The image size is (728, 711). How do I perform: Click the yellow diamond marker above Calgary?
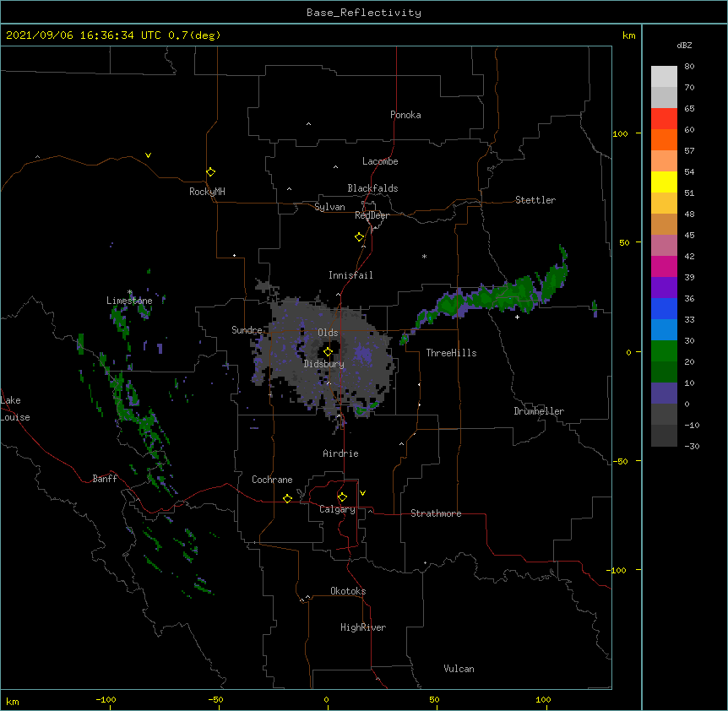click(342, 497)
